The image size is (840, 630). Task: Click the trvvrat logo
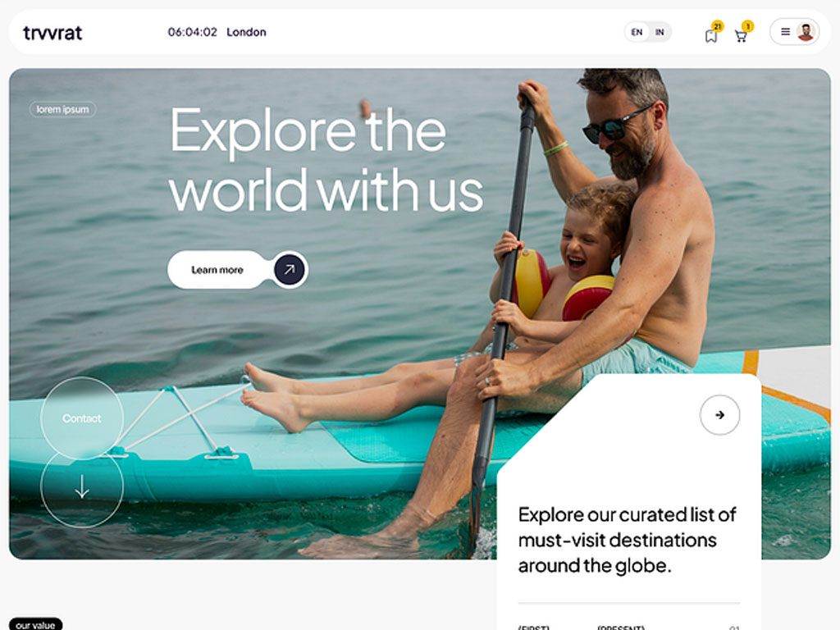pyautogui.click(x=52, y=33)
